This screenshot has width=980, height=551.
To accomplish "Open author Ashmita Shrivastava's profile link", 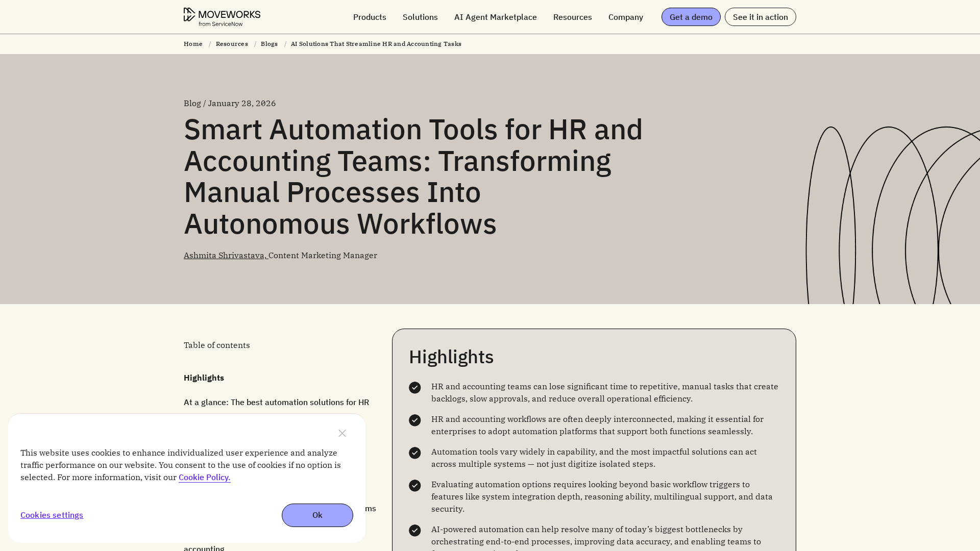I will (x=226, y=255).
